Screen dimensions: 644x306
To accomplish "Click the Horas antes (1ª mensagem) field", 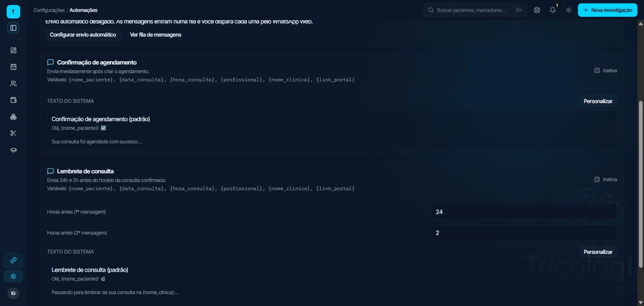I will pos(524,212).
